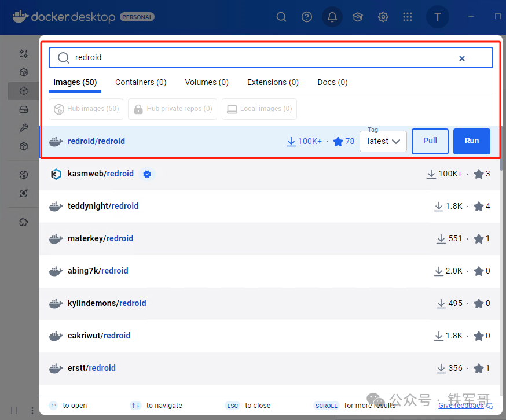Screen dimensions: 506x420
Task: Open the Learning Center graduation cap
Action: pos(357,17)
